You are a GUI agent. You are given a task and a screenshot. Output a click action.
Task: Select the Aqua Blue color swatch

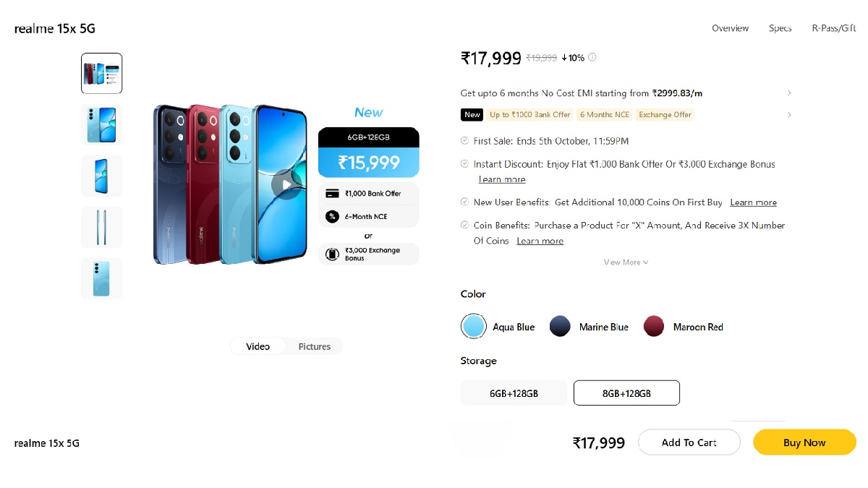(x=474, y=327)
